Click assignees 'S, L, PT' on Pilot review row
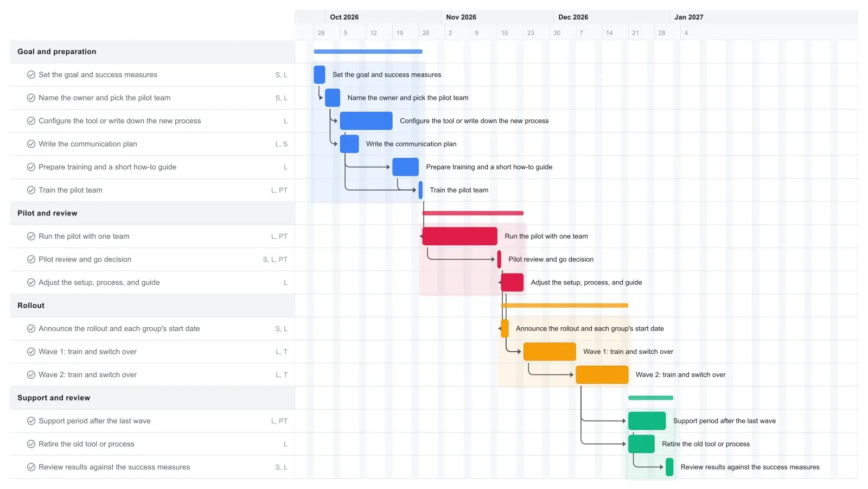This screenshot has width=868, height=489. point(275,259)
